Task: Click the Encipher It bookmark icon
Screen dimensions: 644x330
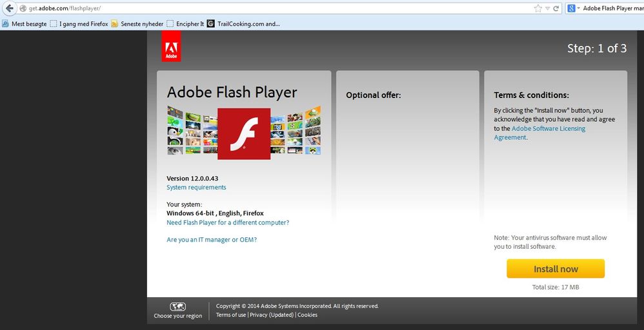Action: 170,24
